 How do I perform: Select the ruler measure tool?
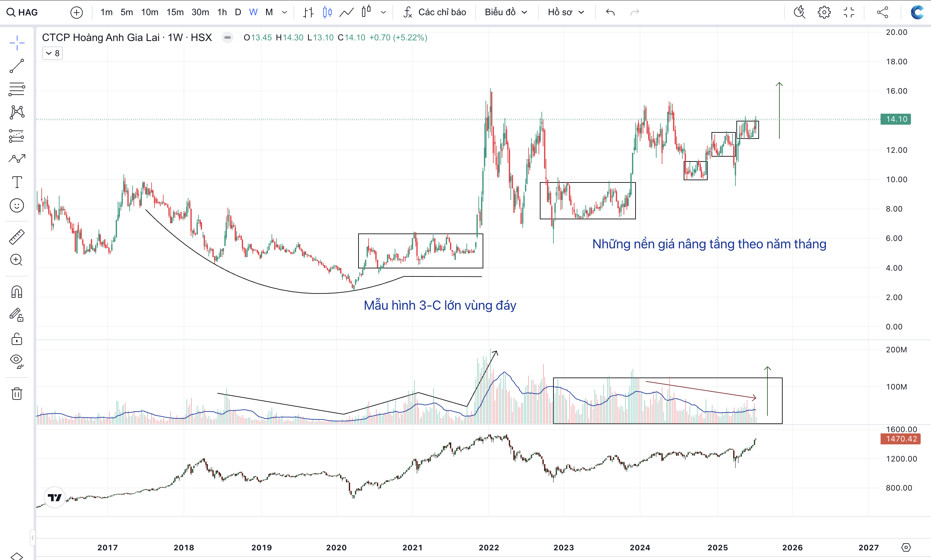click(x=16, y=237)
